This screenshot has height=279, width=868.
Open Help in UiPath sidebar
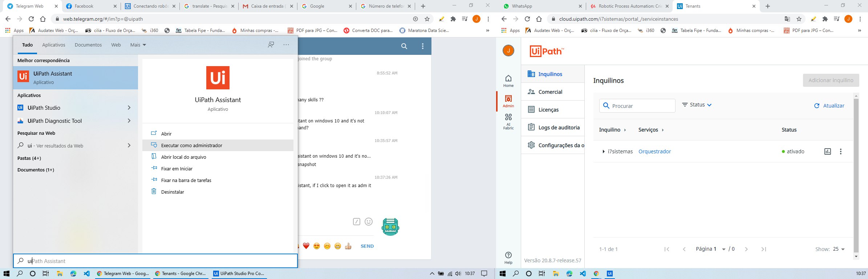(x=508, y=258)
